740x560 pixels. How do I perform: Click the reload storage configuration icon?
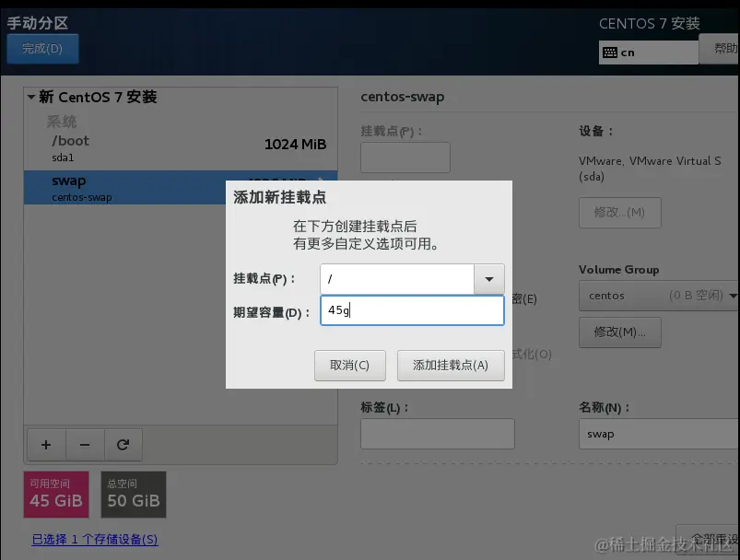click(x=123, y=445)
